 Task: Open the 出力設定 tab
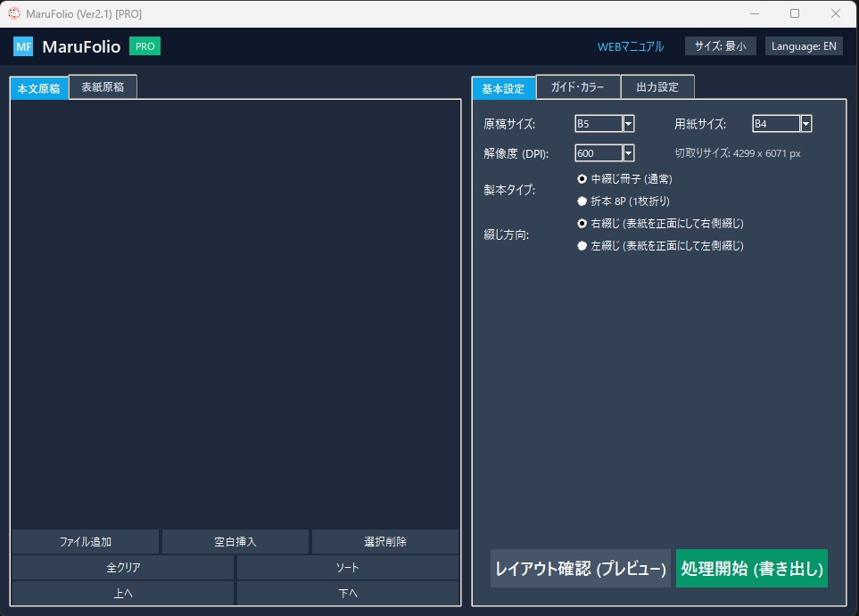click(x=657, y=87)
